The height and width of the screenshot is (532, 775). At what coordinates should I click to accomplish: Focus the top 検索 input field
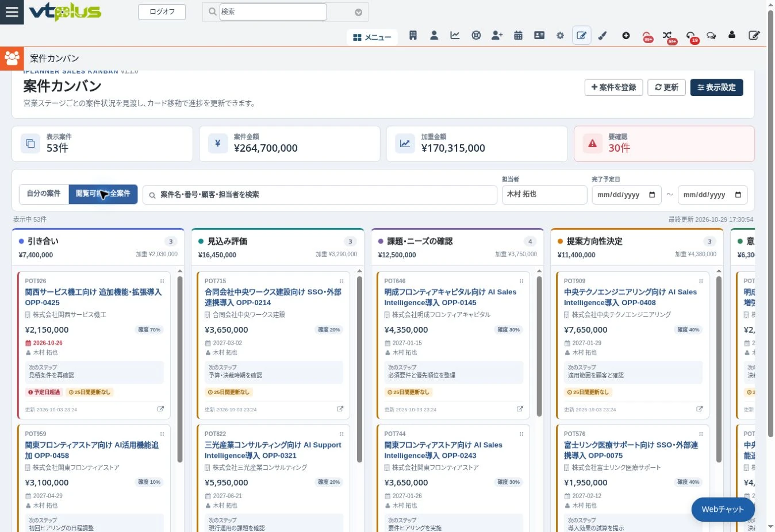pyautogui.click(x=273, y=11)
